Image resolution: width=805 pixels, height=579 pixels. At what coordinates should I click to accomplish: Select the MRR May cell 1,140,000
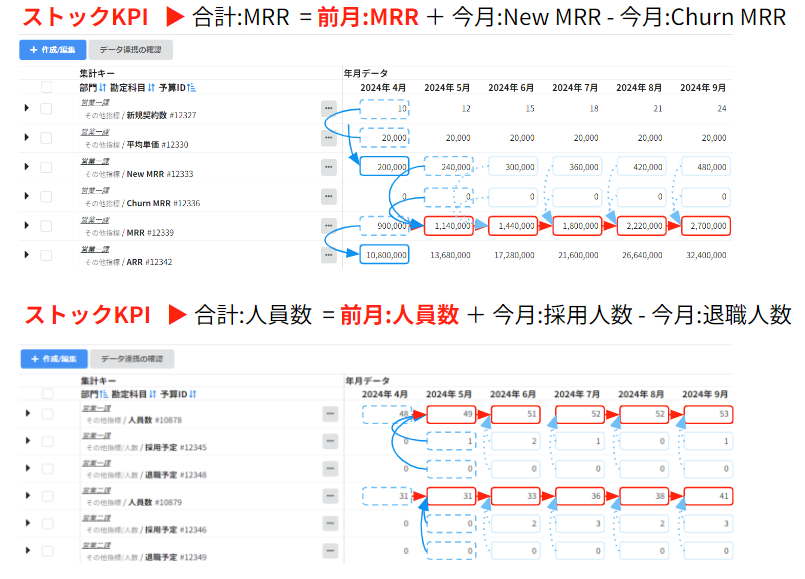[x=448, y=225]
